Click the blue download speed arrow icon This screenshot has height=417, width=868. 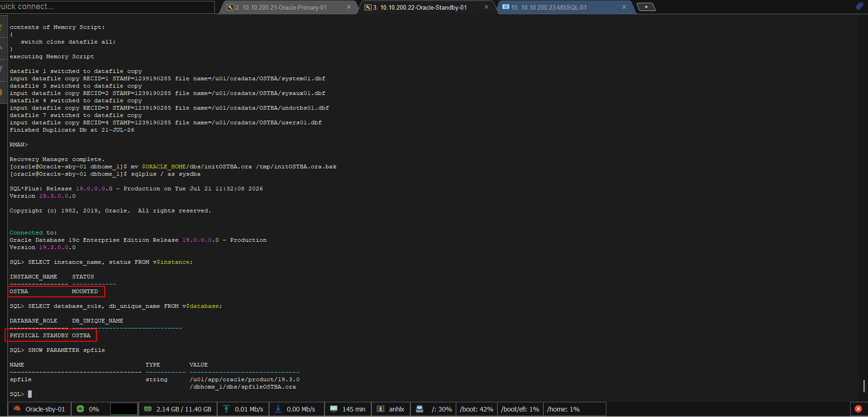click(278, 409)
